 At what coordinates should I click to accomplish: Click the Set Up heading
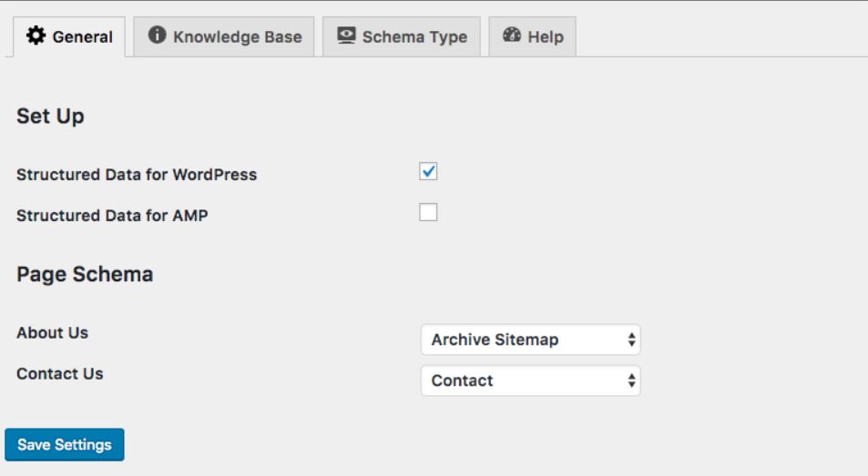(x=50, y=116)
